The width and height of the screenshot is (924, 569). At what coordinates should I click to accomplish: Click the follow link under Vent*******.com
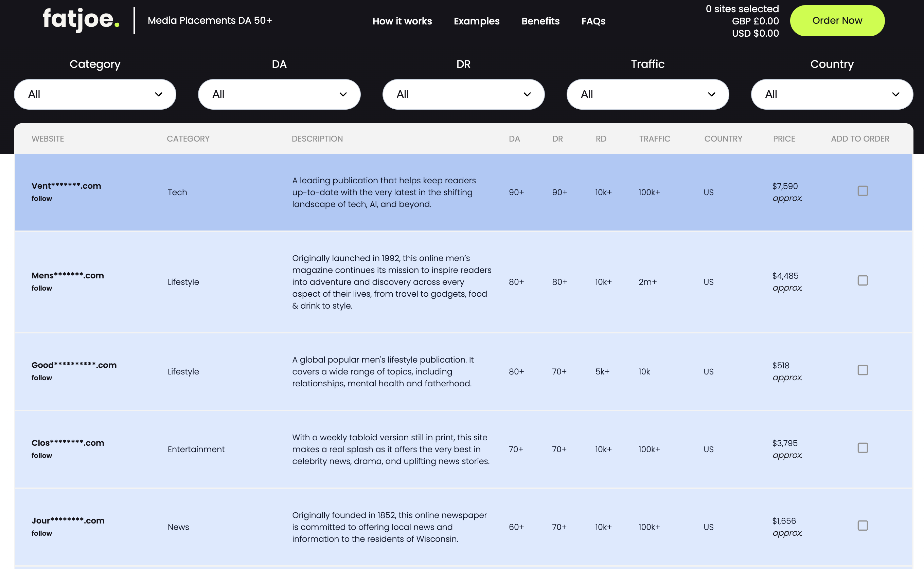(42, 198)
